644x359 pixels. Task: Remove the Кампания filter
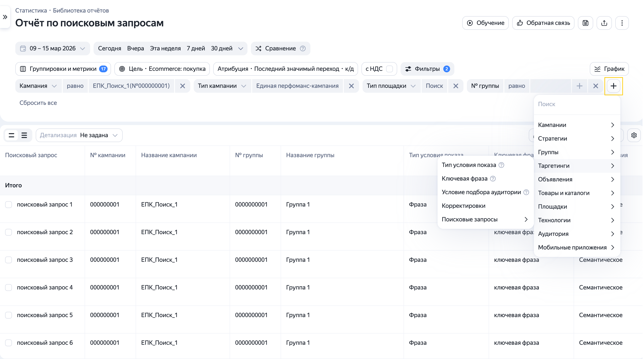pos(182,86)
